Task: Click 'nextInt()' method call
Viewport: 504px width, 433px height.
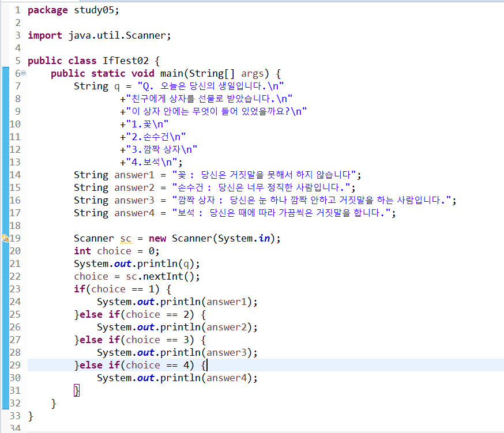Action: [169, 276]
